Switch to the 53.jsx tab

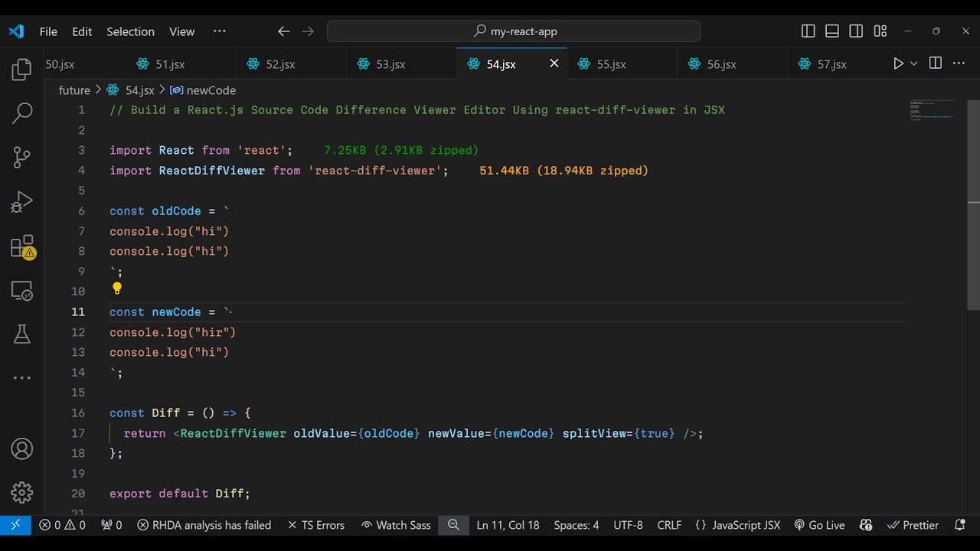pos(401,64)
